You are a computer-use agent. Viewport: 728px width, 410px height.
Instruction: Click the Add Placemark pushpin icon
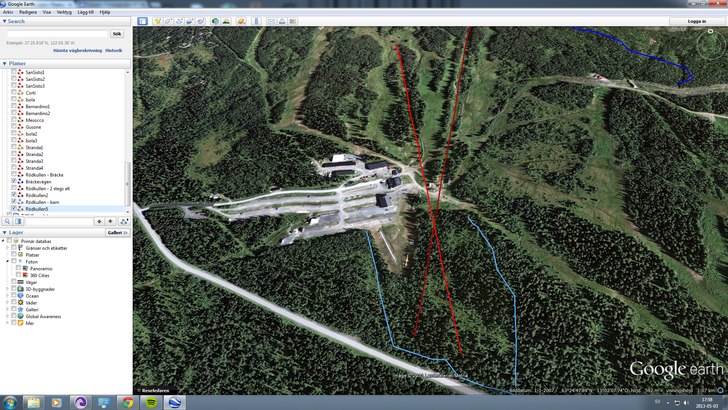pos(158,20)
